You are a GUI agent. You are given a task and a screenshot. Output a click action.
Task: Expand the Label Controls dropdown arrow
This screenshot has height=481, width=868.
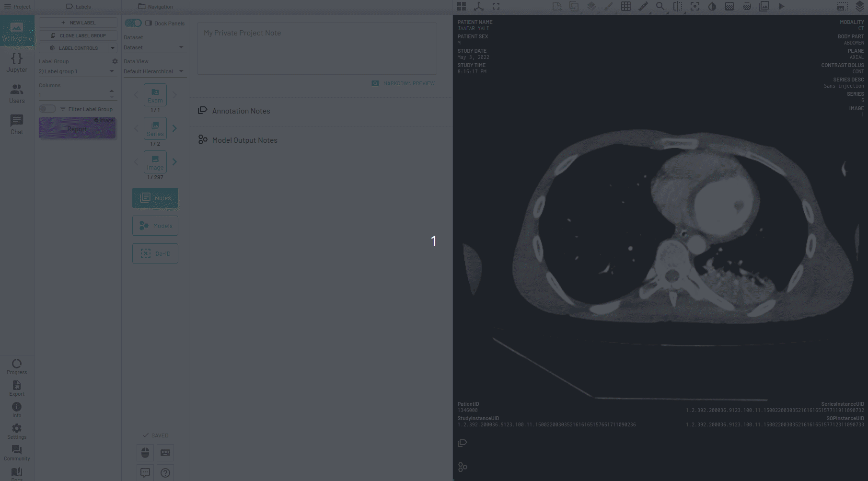point(113,48)
